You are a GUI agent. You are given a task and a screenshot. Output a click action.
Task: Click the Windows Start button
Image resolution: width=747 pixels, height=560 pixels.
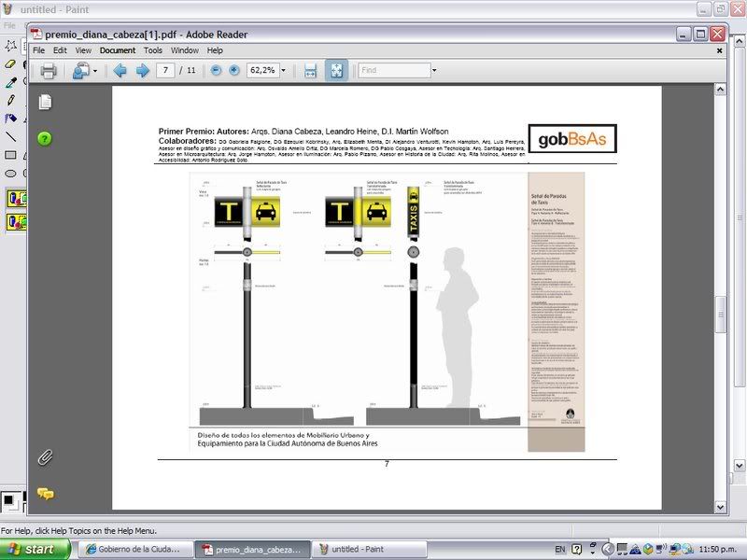pos(34,549)
